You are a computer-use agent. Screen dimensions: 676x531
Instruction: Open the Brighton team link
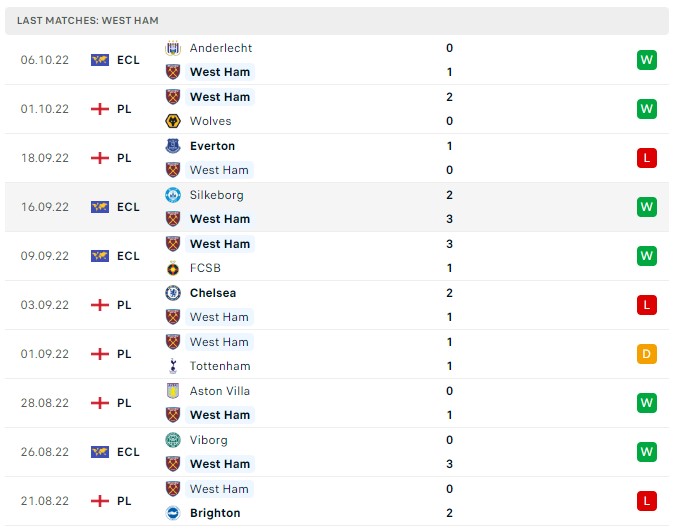pos(215,513)
